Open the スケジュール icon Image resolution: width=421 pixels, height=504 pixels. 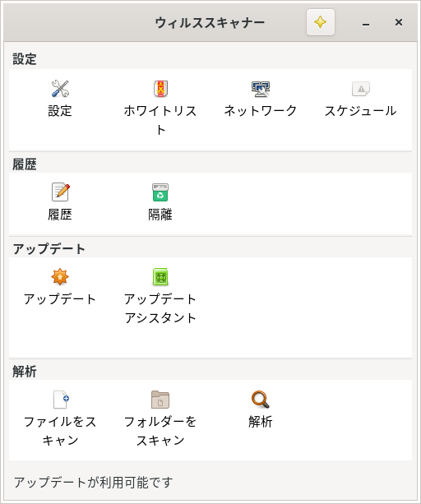tap(361, 89)
